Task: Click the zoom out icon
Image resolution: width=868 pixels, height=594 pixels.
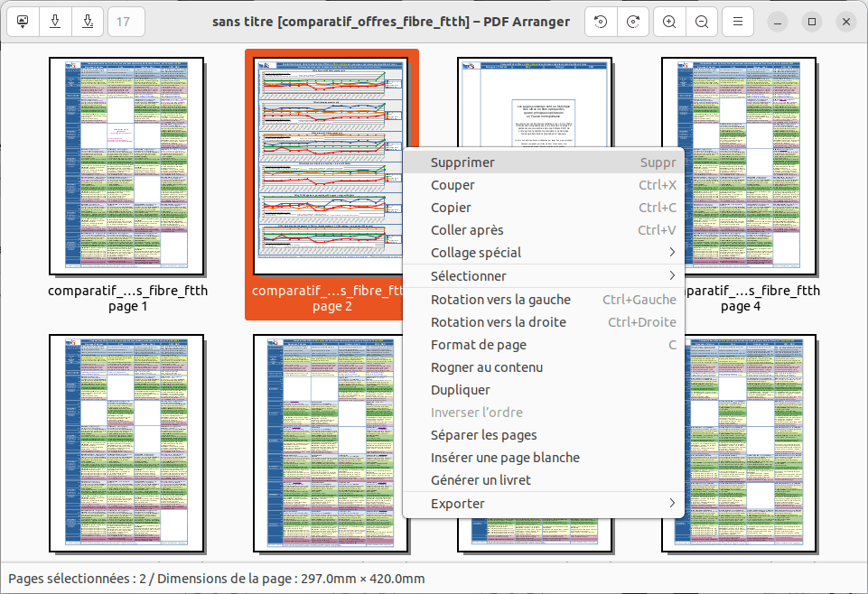Action: [x=702, y=22]
